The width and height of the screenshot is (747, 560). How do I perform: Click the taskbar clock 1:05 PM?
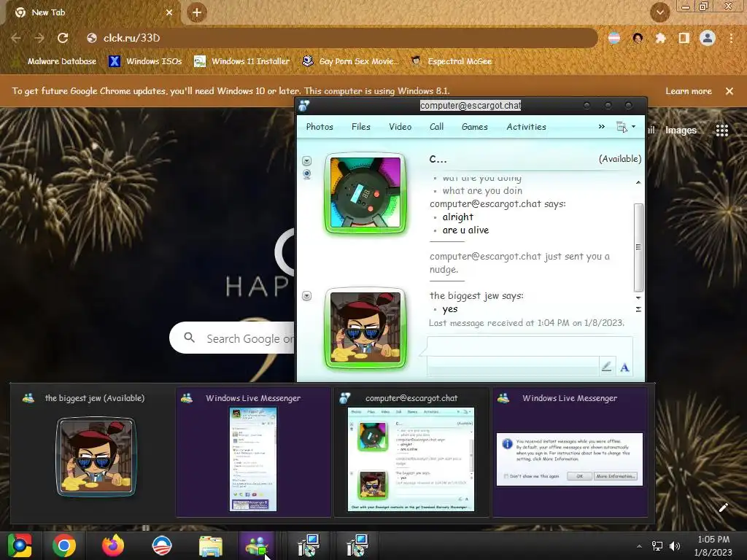click(x=713, y=545)
